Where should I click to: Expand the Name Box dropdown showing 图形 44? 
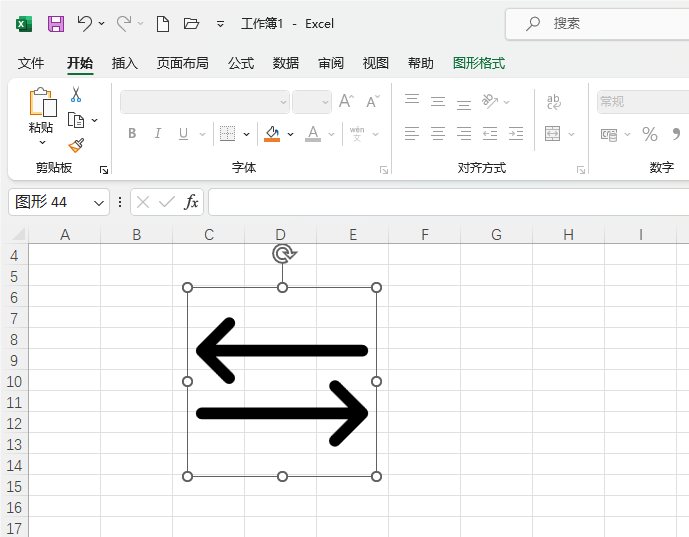click(x=98, y=203)
